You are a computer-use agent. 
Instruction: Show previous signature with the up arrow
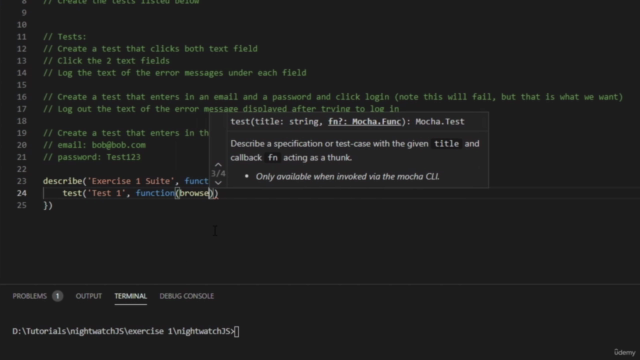218,164
